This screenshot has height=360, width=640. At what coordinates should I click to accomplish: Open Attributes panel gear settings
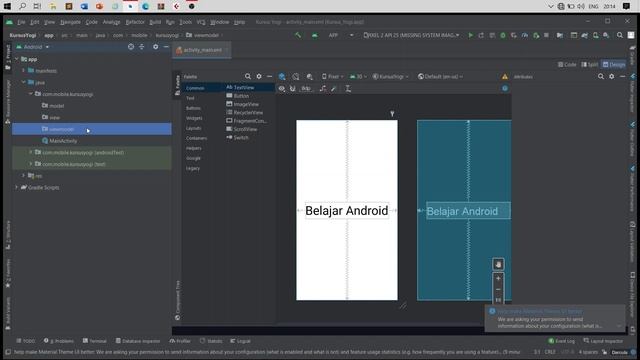611,76
